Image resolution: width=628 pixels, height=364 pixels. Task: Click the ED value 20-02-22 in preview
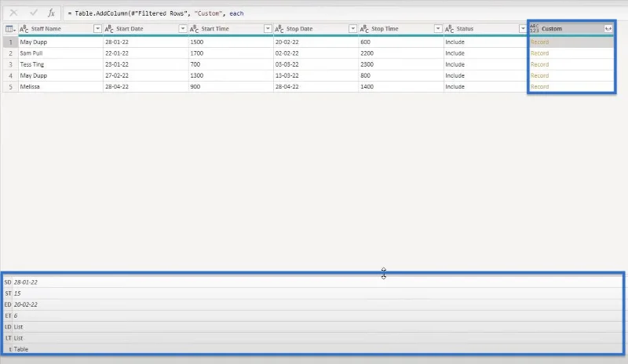pyautogui.click(x=26, y=304)
